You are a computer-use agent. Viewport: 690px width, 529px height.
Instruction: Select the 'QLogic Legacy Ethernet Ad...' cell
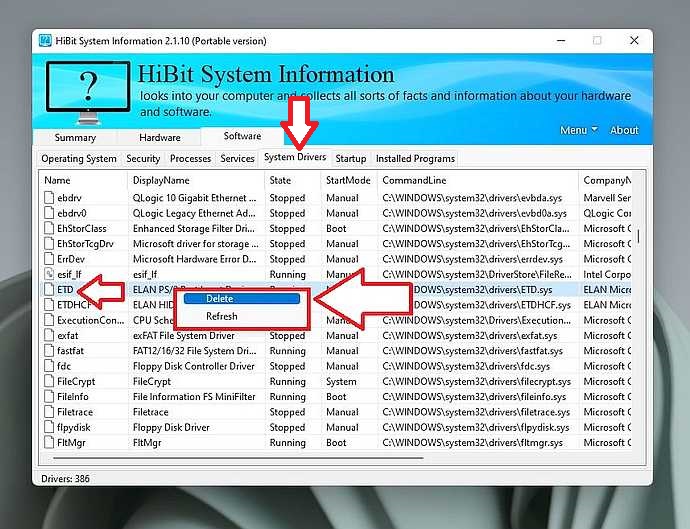click(194, 213)
